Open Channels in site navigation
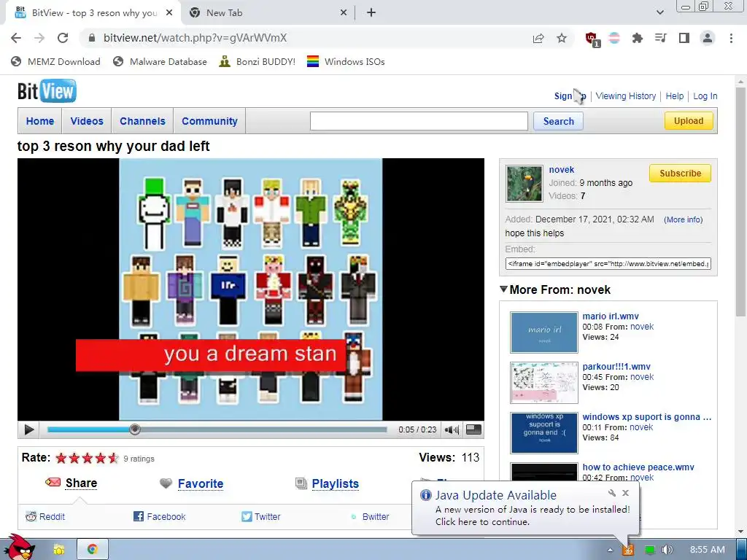Image resolution: width=747 pixels, height=560 pixels. 142,121
